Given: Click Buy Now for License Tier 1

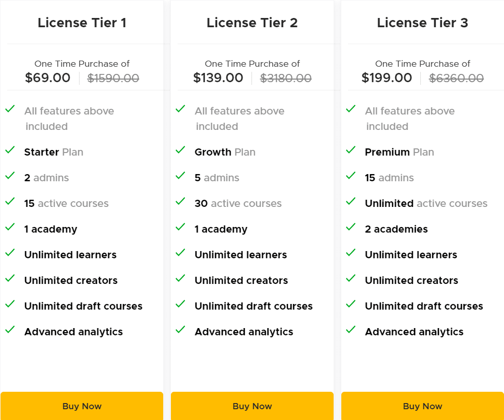Looking at the screenshot, I should 82,406.
